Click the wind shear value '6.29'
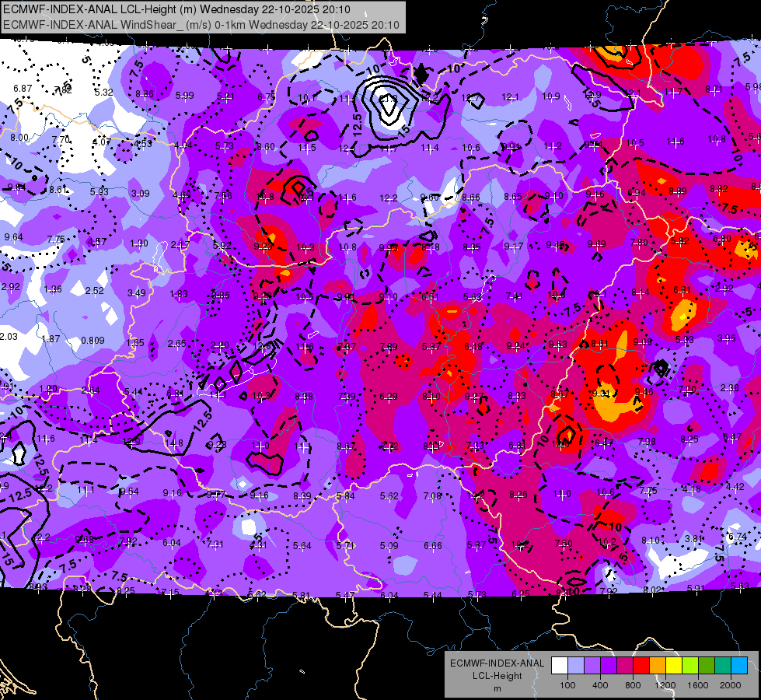Screen dimensions: 761x700 388,397
